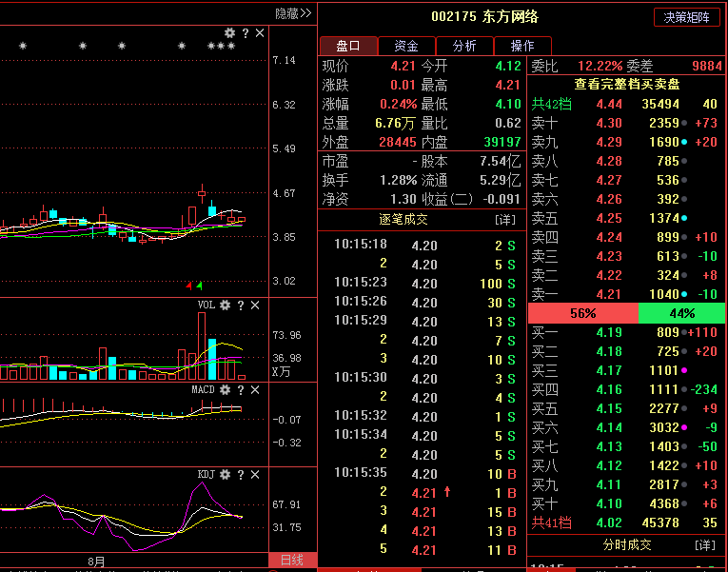Click the 卖五 volume 1374
Screen dimensions: 728x572
[x=664, y=218]
